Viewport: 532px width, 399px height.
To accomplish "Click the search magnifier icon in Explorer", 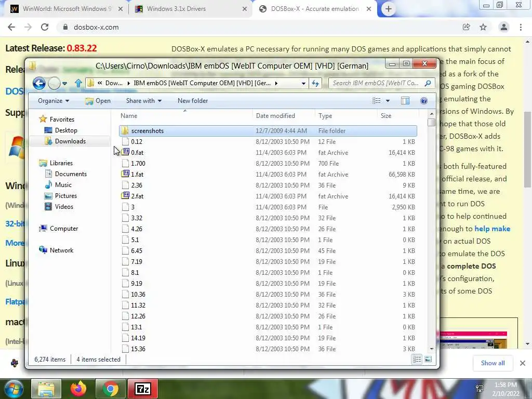I will [x=428, y=83].
